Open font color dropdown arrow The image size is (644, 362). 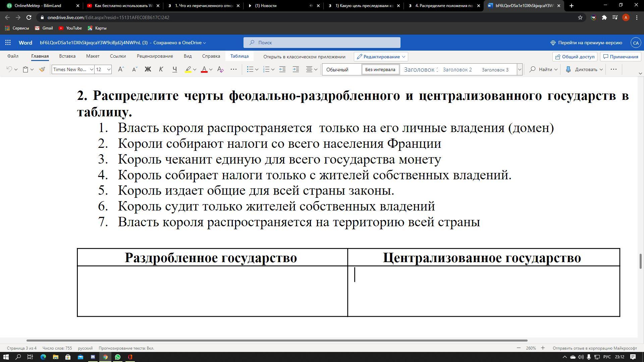(211, 69)
